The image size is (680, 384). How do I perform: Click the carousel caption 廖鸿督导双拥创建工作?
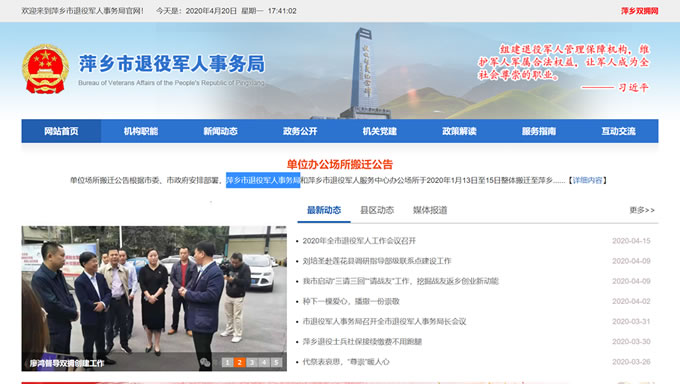click(67, 363)
